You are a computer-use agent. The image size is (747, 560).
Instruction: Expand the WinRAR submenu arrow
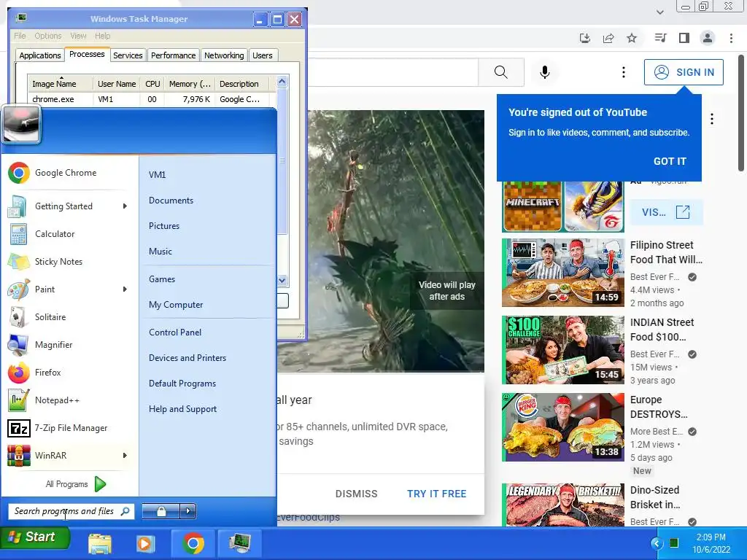pyautogui.click(x=125, y=455)
